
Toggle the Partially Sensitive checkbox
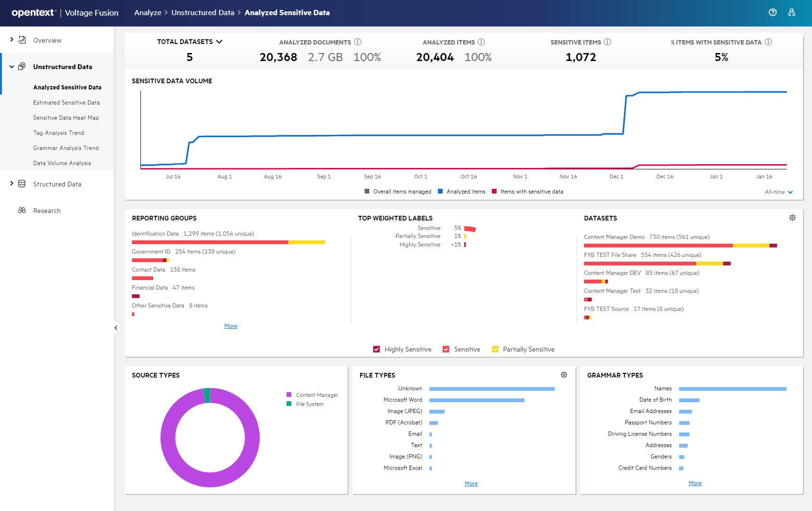[x=495, y=349]
